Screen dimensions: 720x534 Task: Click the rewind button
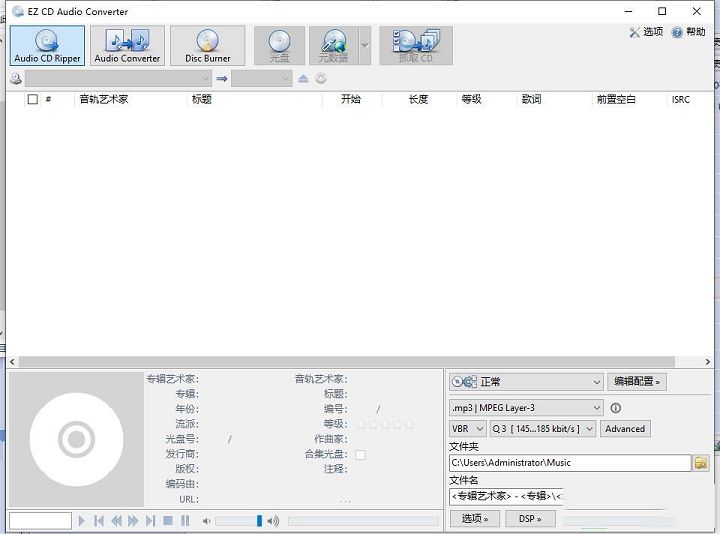(116, 521)
